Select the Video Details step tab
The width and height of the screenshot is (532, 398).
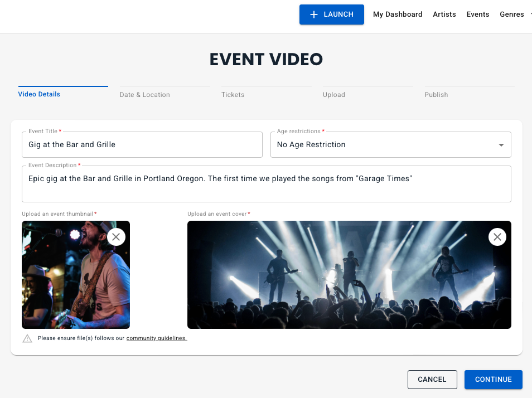(63, 93)
